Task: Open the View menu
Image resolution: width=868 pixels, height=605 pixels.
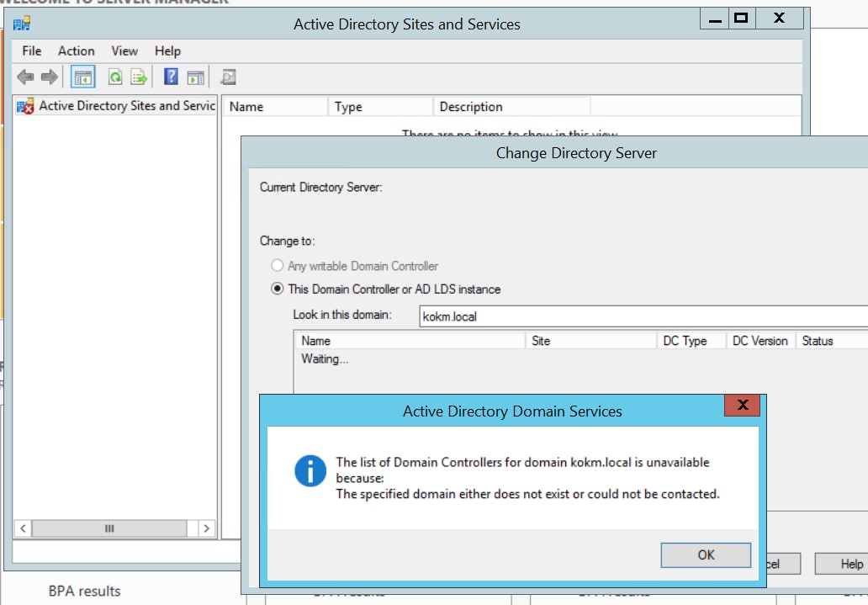Action: [x=124, y=51]
